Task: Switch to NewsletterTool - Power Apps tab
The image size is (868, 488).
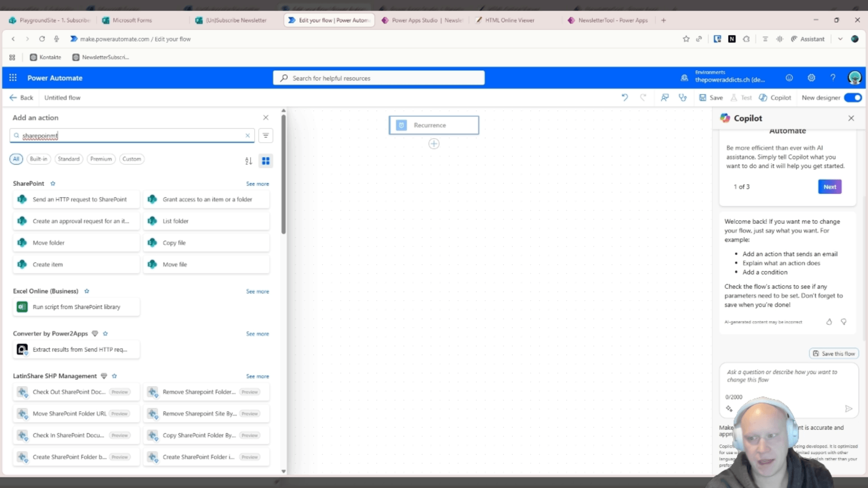Action: point(608,20)
